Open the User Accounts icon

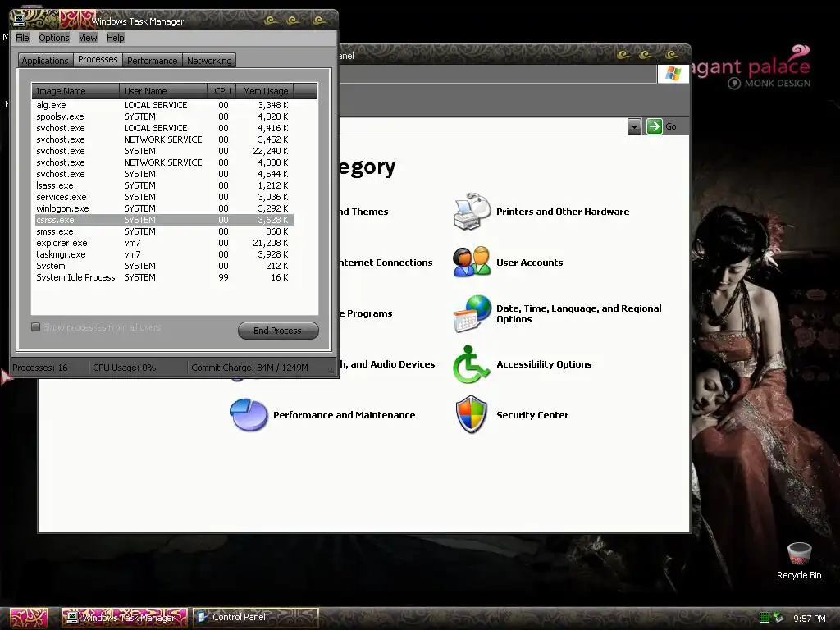tap(472, 262)
